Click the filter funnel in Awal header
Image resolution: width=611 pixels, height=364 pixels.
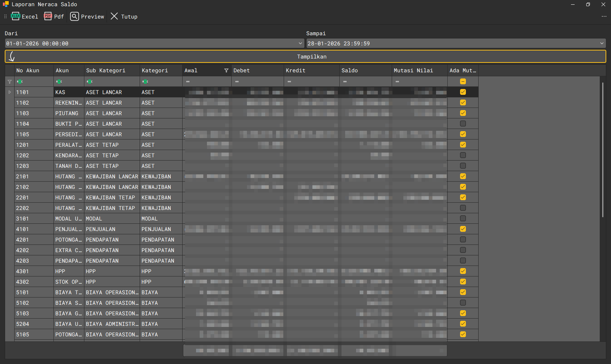(226, 70)
